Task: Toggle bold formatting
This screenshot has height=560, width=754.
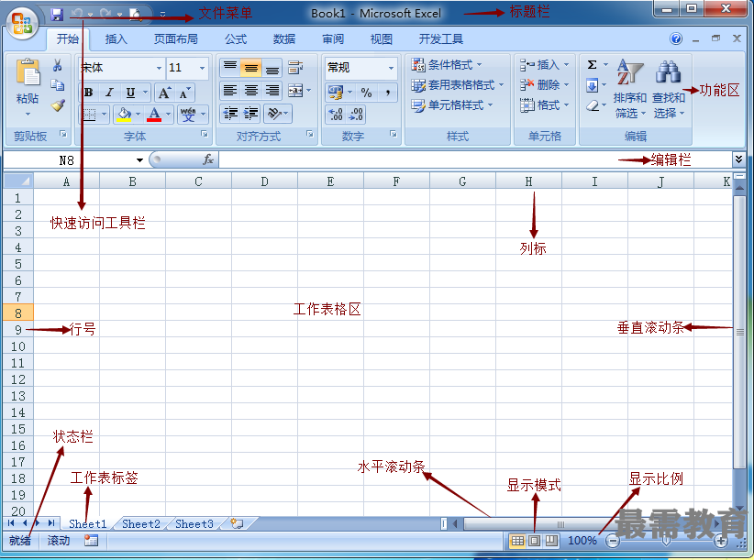Action: click(x=88, y=93)
